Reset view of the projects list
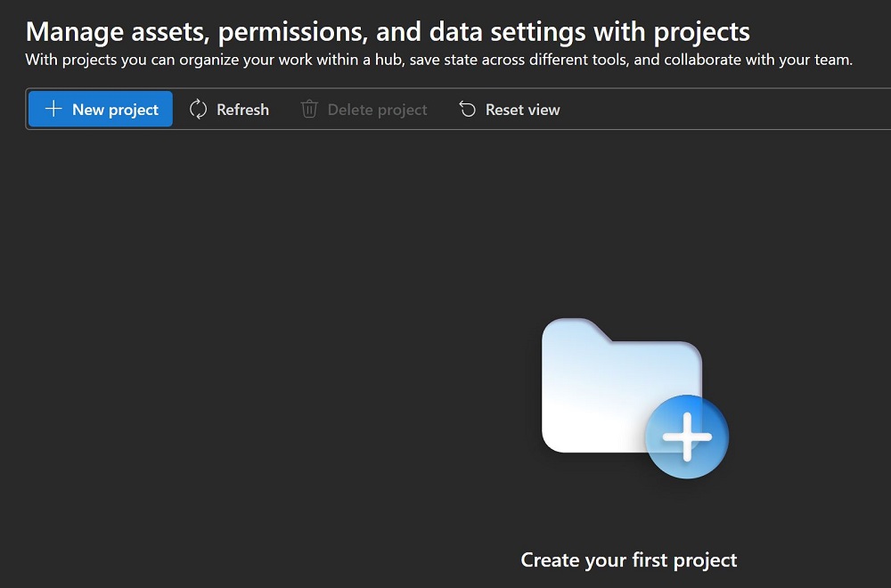The image size is (891, 588). tap(509, 109)
